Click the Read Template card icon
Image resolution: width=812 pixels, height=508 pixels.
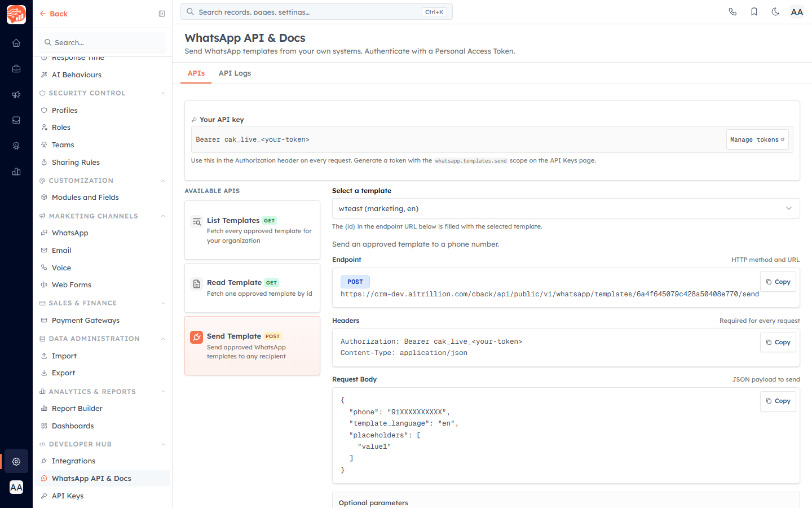click(196, 284)
